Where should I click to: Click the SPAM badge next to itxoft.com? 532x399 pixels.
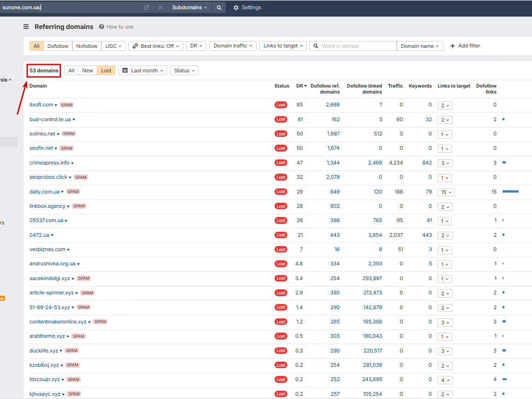[67, 105]
